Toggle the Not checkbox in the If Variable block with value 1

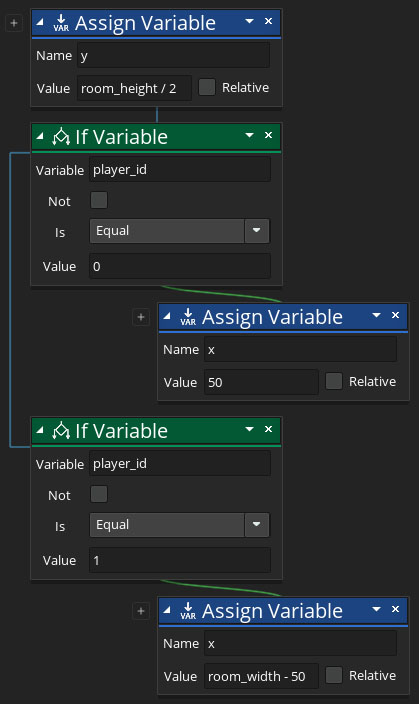coord(99,494)
